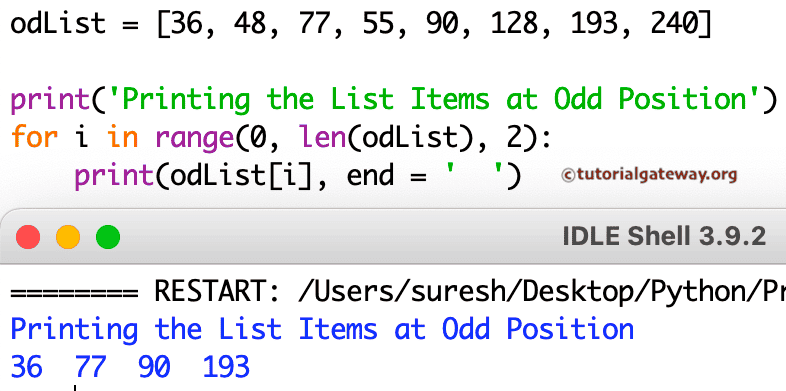The width and height of the screenshot is (786, 391).
Task: Click output value 77 in shell
Action: (x=90, y=367)
